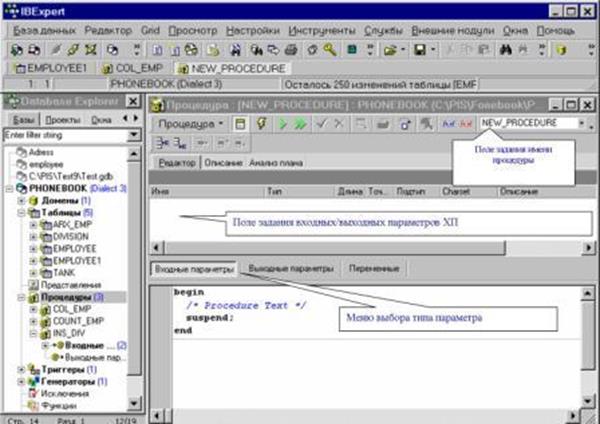Collapse the Таблицы tree node
Viewport: 600px width, 424px height.
pos(22,213)
